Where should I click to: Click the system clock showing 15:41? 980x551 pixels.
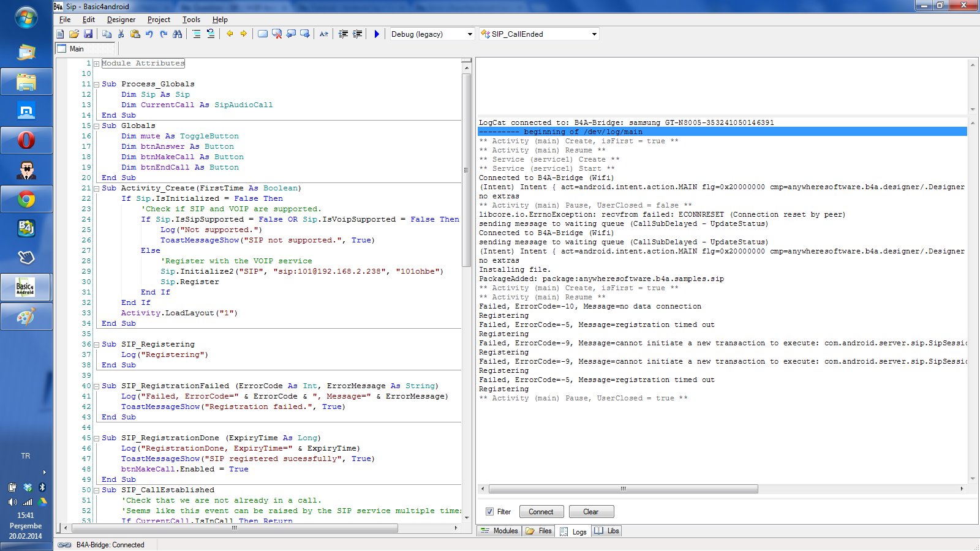pyautogui.click(x=26, y=515)
